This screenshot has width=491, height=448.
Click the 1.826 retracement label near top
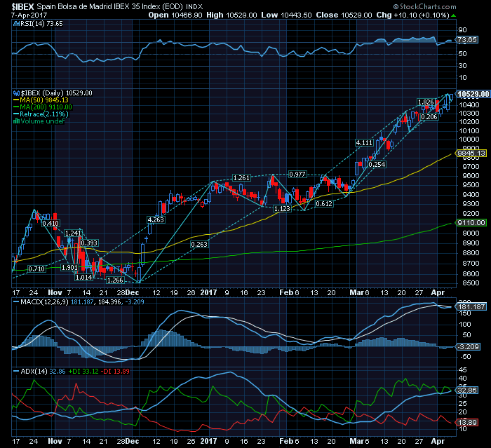[426, 102]
